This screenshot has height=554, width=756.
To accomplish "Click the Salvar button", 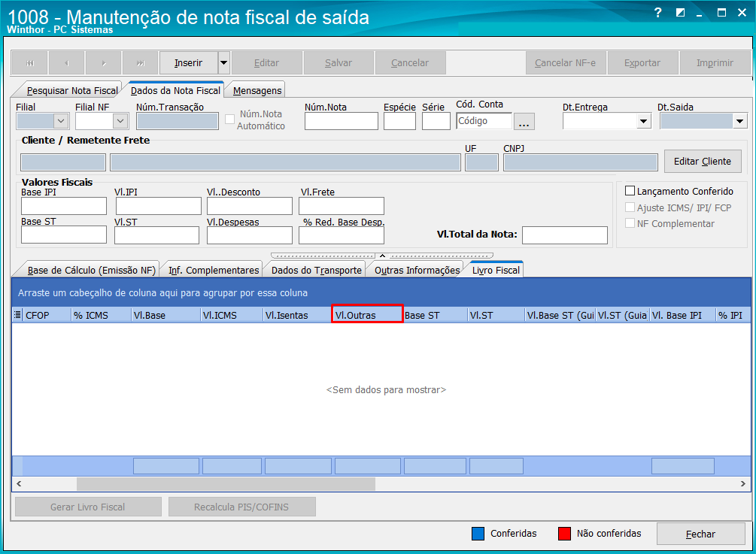I will (339, 63).
